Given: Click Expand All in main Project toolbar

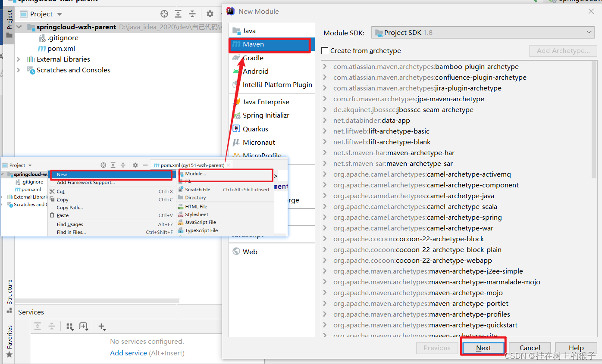Looking at the screenshot, I should 178,14.
